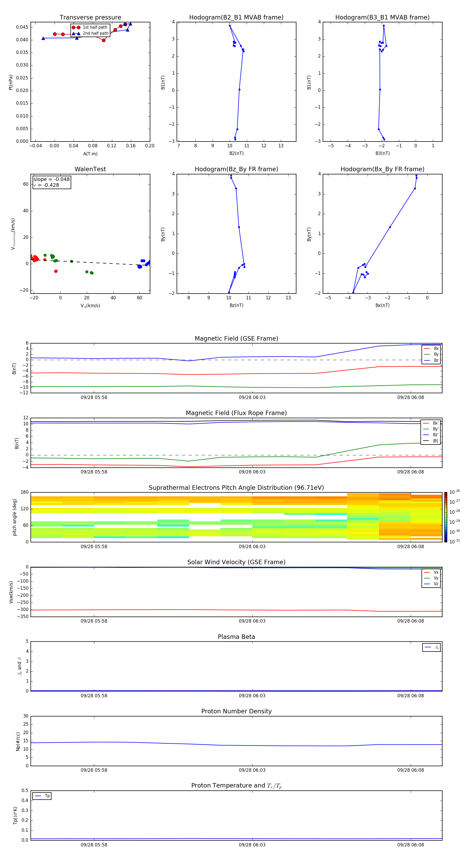The height and width of the screenshot is (868, 473).
Task: Select the "Hodogram(Bz_By FR frame)" title
Action: pos(236,169)
